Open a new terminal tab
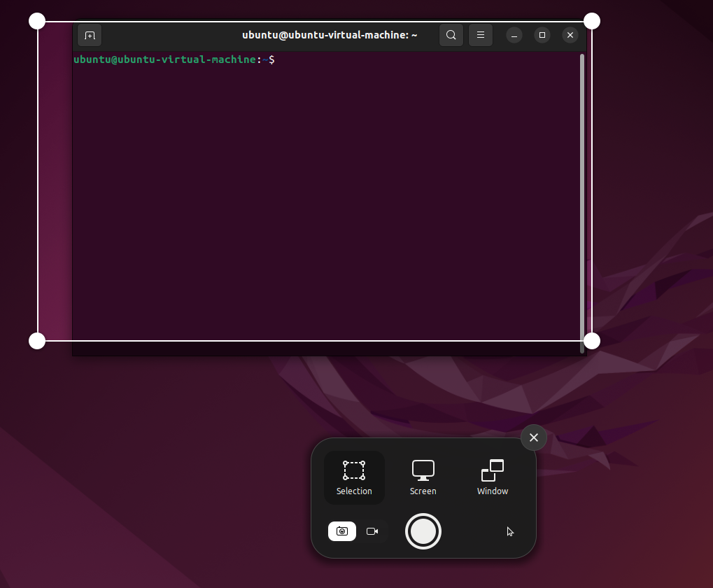The image size is (713, 588). 89,35
